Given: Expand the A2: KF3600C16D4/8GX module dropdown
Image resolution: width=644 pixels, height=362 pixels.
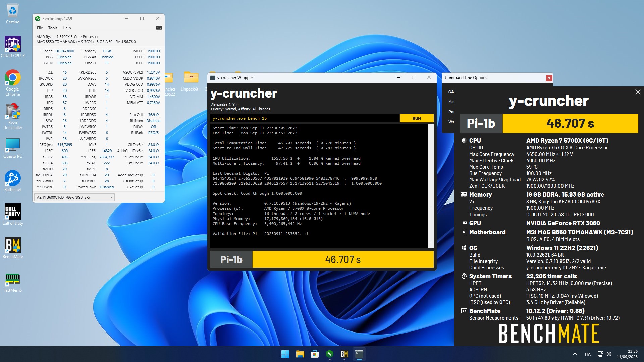Looking at the screenshot, I should 74,197.
